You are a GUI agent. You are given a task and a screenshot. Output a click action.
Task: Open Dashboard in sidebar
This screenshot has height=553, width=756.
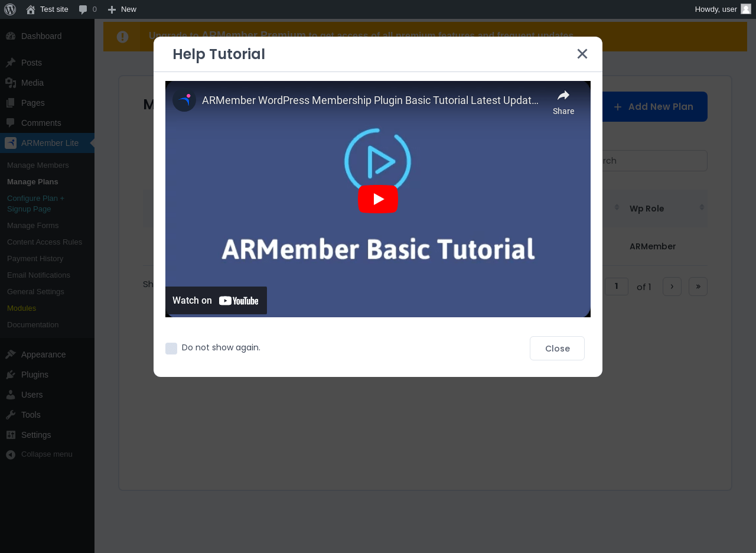click(x=47, y=36)
